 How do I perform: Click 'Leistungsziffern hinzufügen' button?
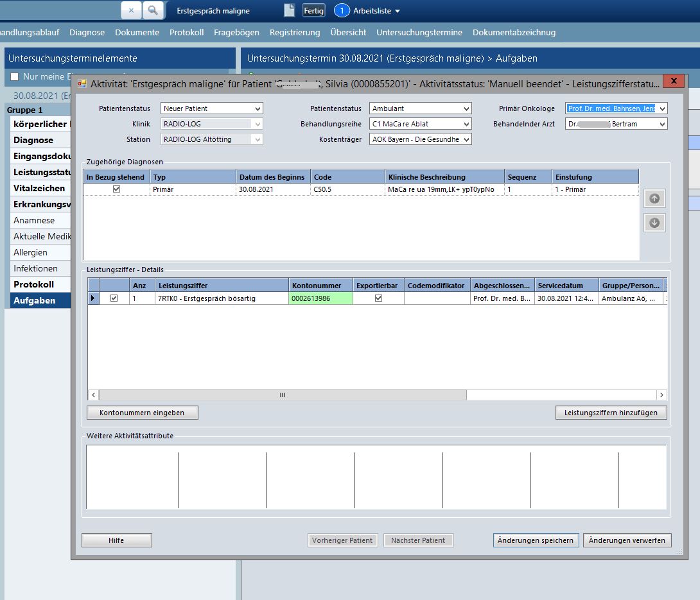pyautogui.click(x=611, y=413)
